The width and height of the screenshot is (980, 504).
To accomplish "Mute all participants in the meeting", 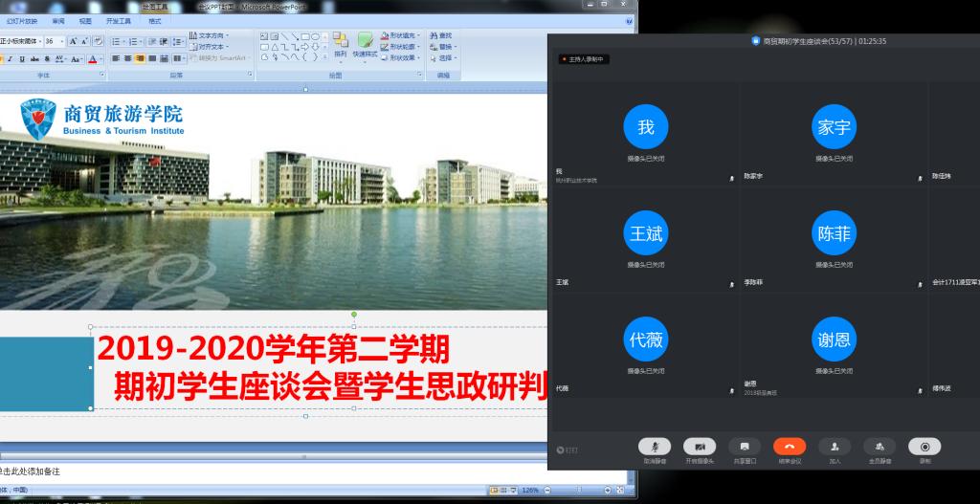I will pyautogui.click(x=880, y=447).
